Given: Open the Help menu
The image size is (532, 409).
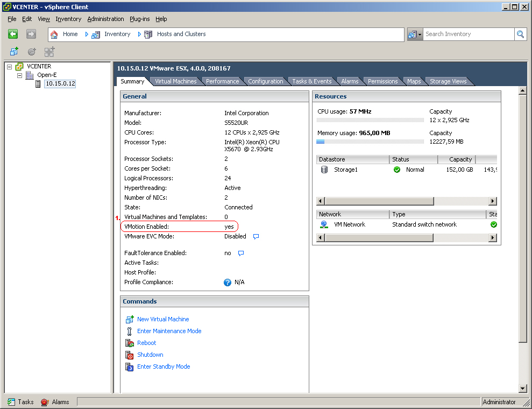Looking at the screenshot, I should pyautogui.click(x=161, y=19).
